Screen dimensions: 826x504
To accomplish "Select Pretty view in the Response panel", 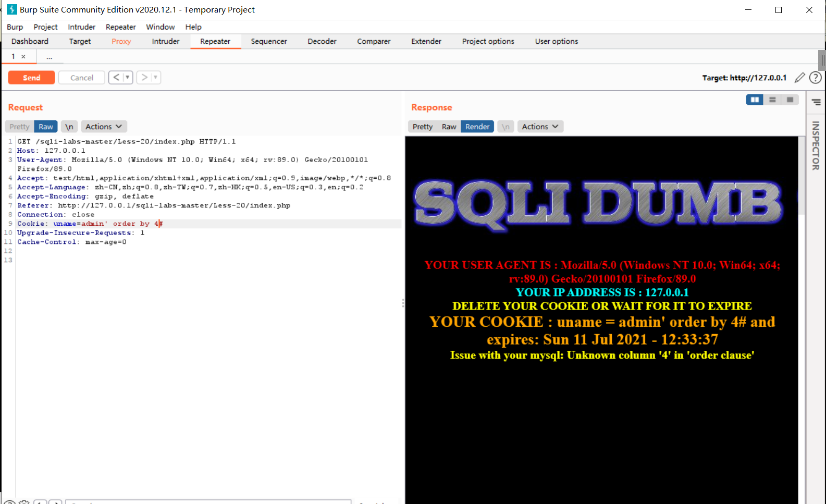I will pyautogui.click(x=423, y=127).
